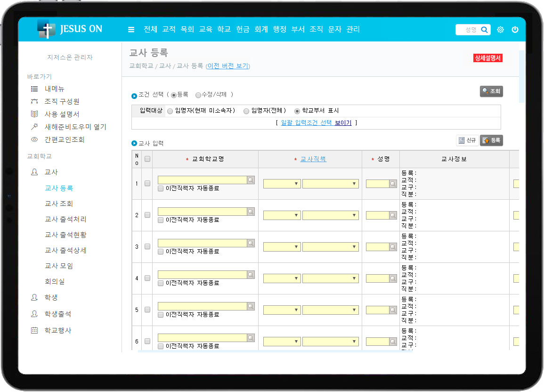This screenshot has height=392, width=544.
Task: Click the JESUS ON logo
Action: point(70,29)
